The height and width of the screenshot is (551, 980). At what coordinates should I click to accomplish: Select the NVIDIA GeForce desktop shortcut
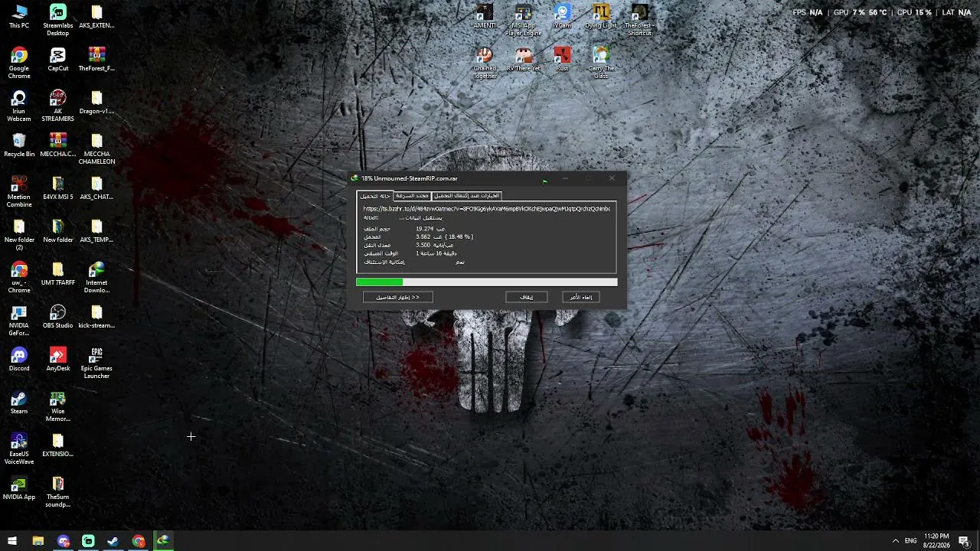point(19,321)
